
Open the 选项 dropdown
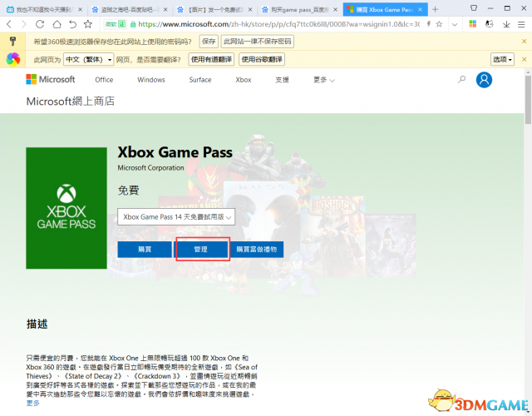[502, 59]
